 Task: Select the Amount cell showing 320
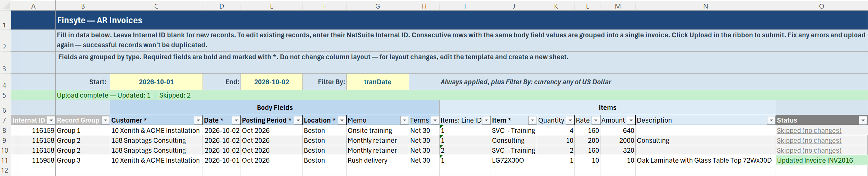618,150
